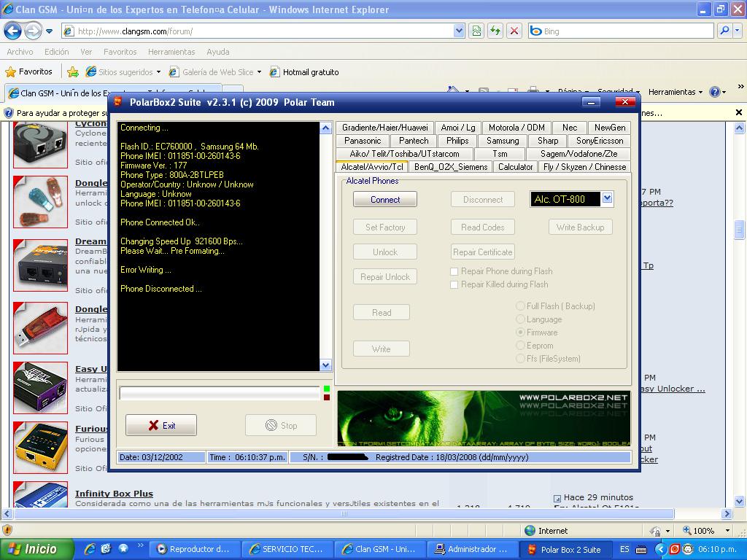Expand Galería de Web Slice dropdown
Screen dimensions: 747x560
coord(259,72)
